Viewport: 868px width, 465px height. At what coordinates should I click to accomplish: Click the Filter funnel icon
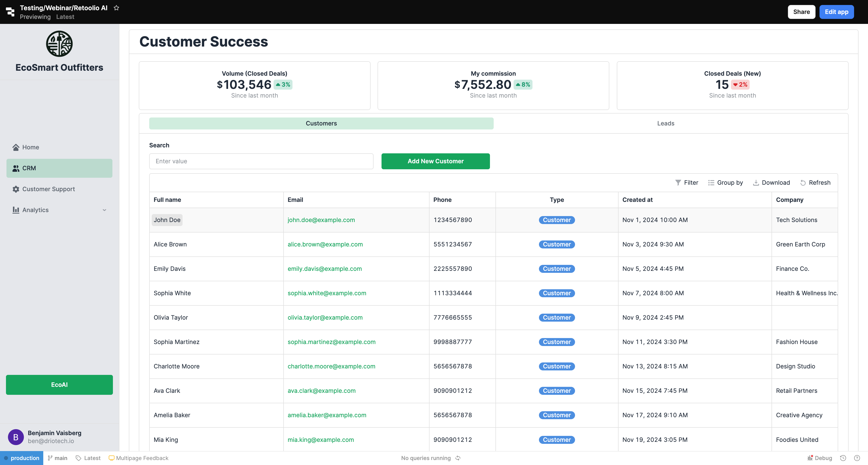point(678,183)
